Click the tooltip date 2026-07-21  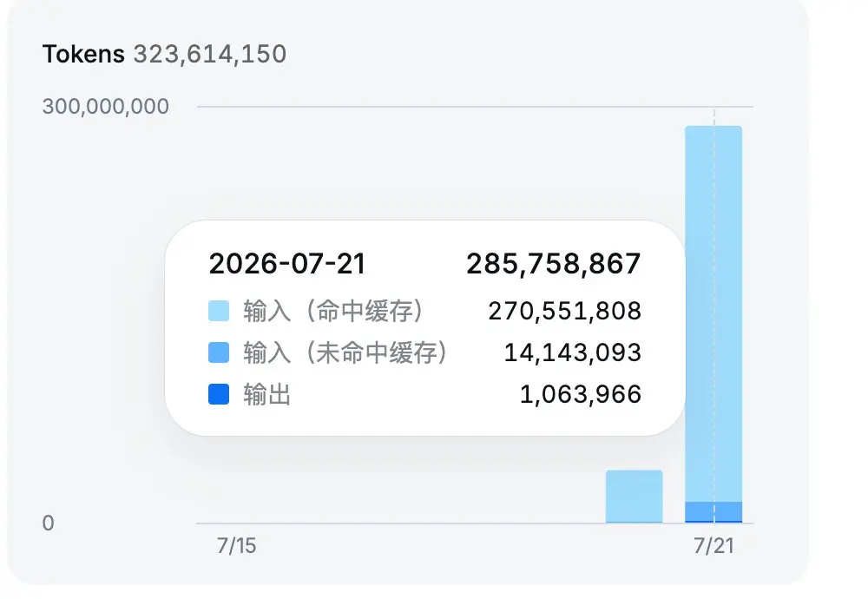(287, 264)
